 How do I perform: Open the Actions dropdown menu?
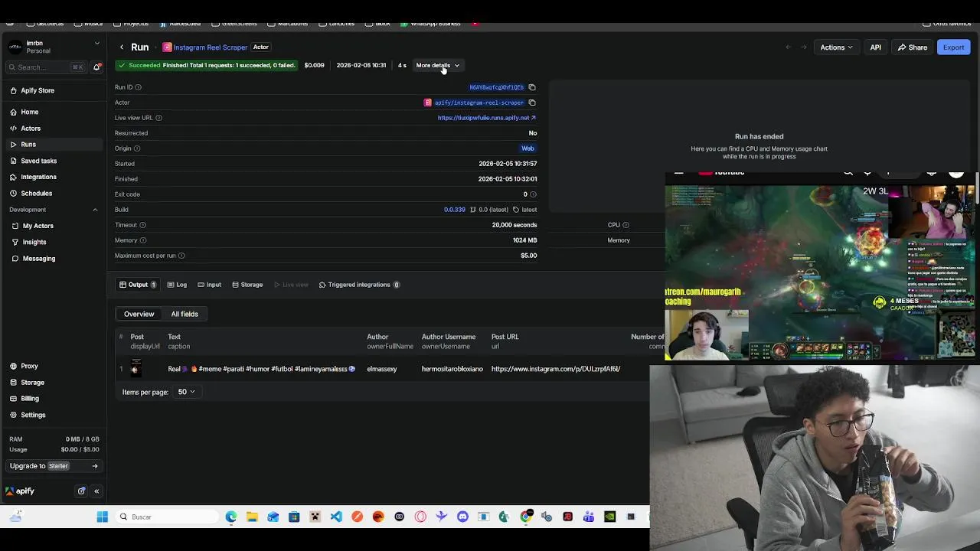836,47
